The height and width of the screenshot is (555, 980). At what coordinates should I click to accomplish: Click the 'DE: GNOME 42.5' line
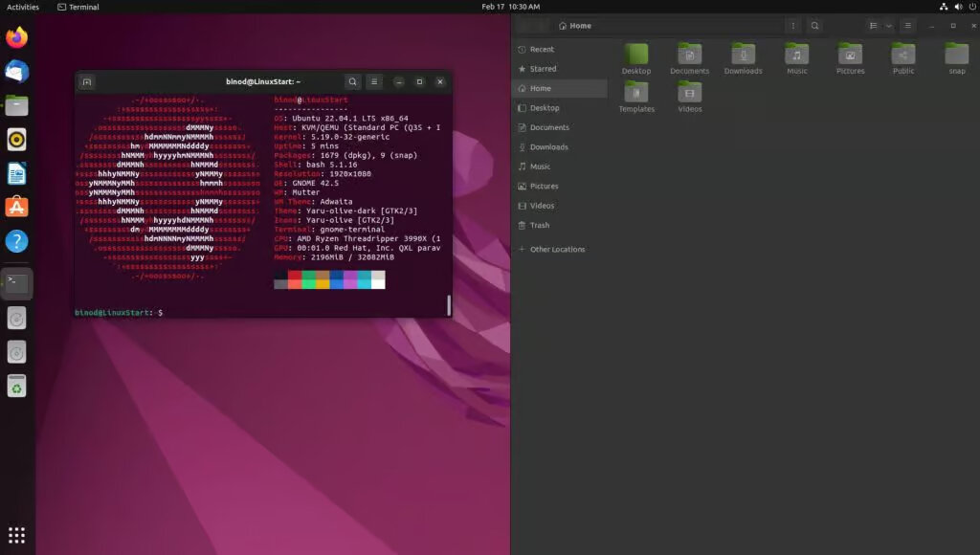(306, 183)
